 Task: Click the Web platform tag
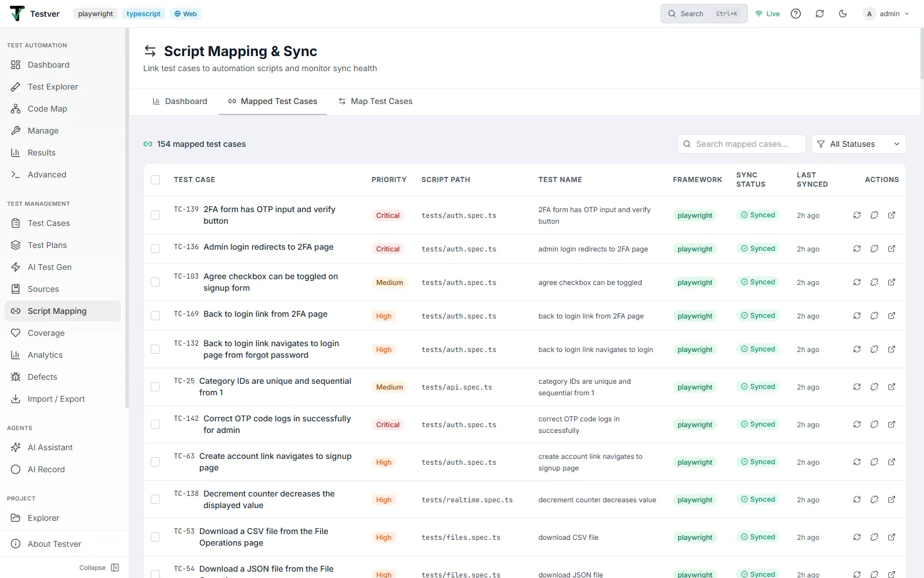coord(185,14)
